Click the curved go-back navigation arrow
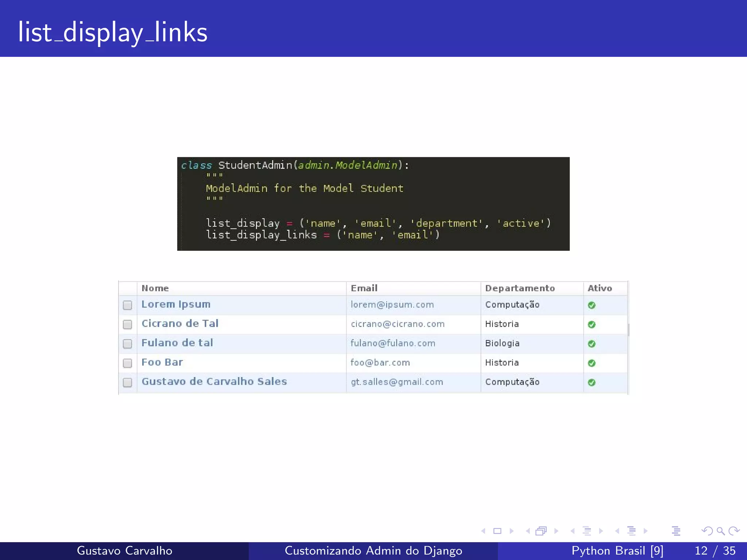This screenshot has width=747, height=560. pos(707,531)
